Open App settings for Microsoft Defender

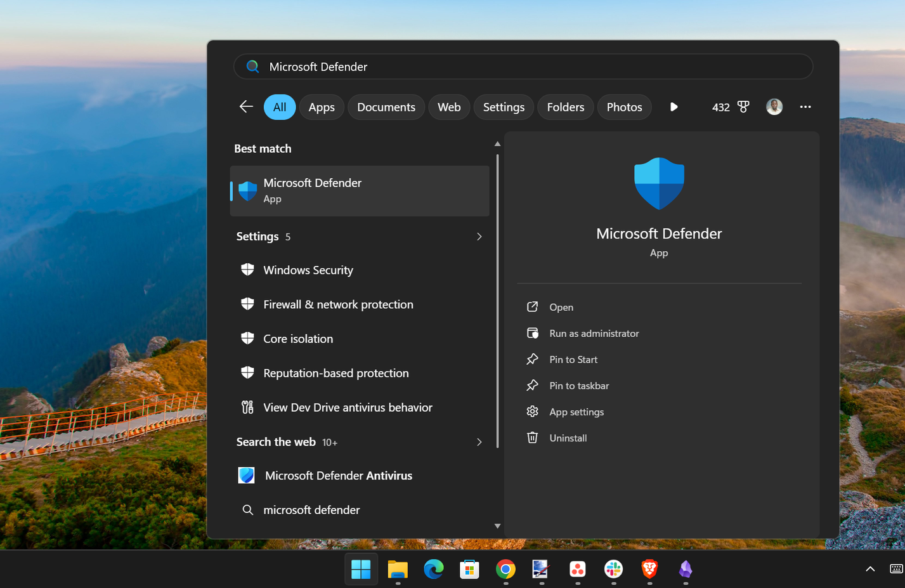[x=576, y=412]
